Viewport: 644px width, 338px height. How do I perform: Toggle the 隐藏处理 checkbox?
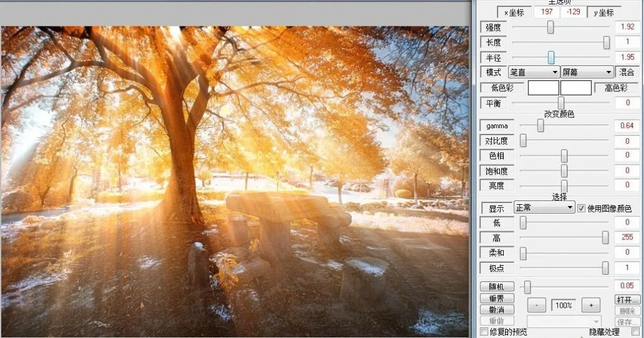(x=635, y=331)
